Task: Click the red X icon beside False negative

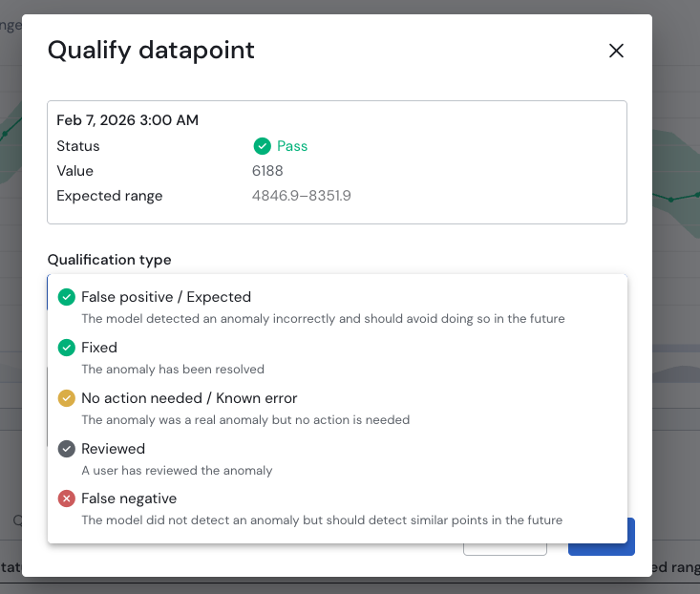Action: point(67,499)
